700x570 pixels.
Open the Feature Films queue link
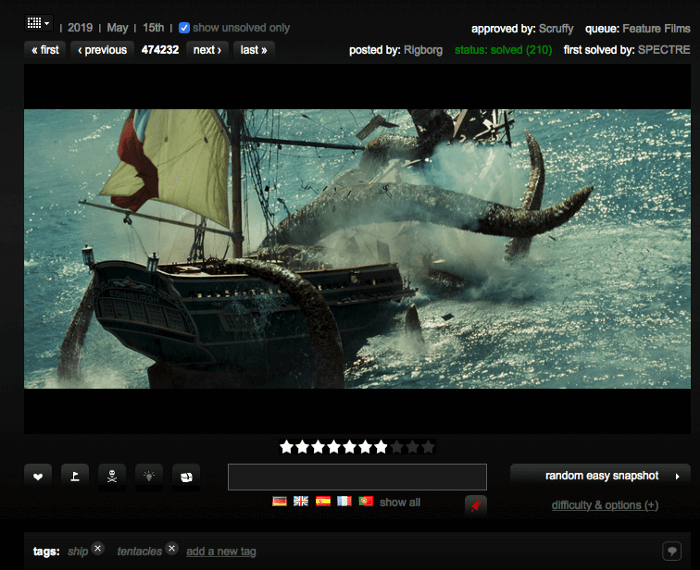(x=656, y=29)
